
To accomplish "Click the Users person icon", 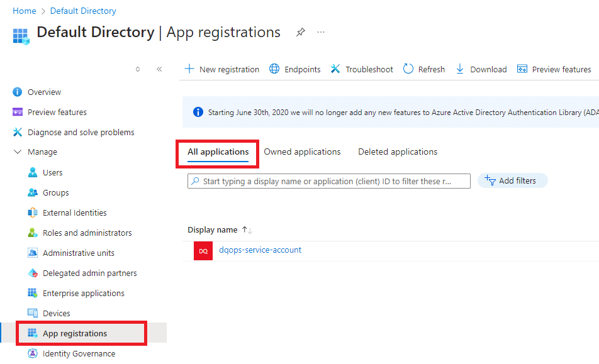I will (x=33, y=172).
